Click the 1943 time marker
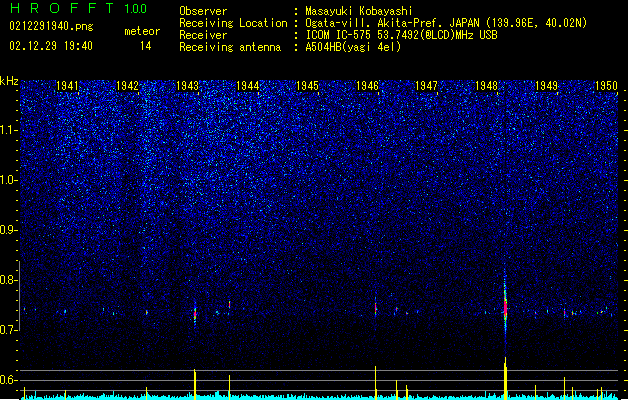 [187, 85]
